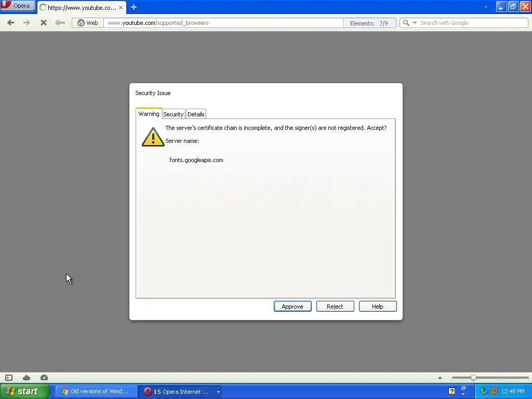This screenshot has height=399, width=532.
Task: Restore down the Opera window
Action: coord(513,6)
